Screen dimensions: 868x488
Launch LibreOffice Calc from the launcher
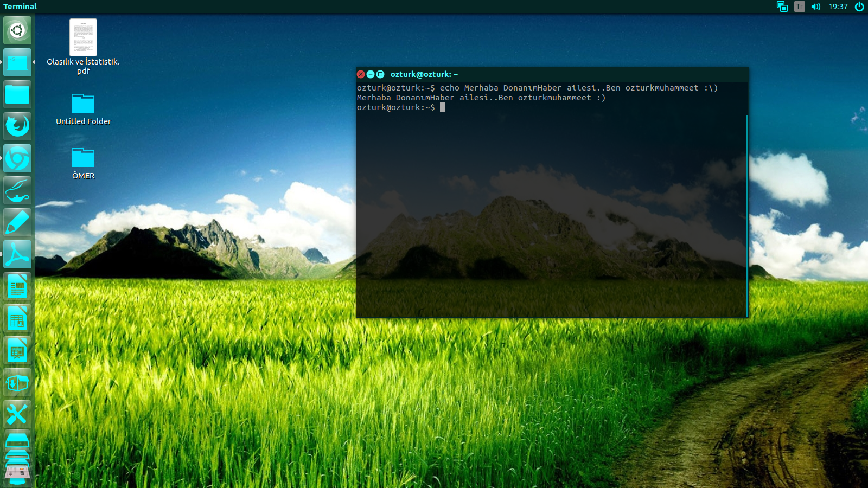click(17, 318)
